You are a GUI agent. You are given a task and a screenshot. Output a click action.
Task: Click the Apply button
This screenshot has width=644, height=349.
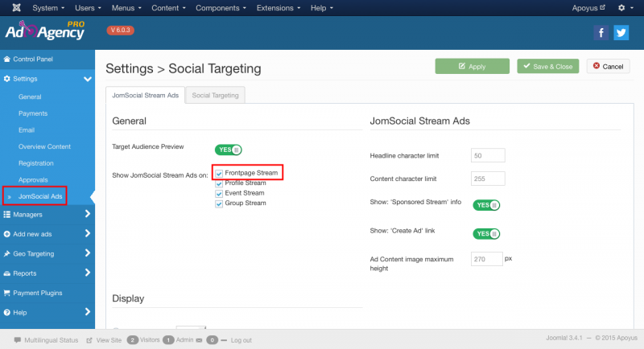[473, 67]
